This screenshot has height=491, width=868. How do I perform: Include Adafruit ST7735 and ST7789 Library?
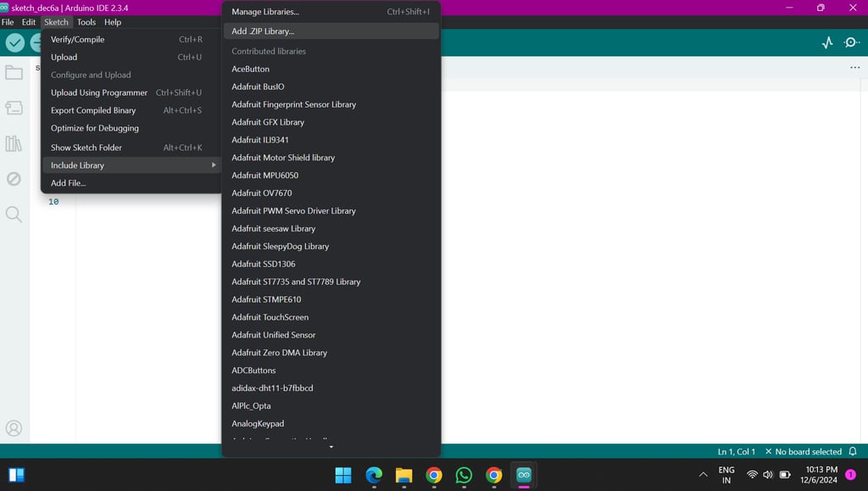click(331, 282)
